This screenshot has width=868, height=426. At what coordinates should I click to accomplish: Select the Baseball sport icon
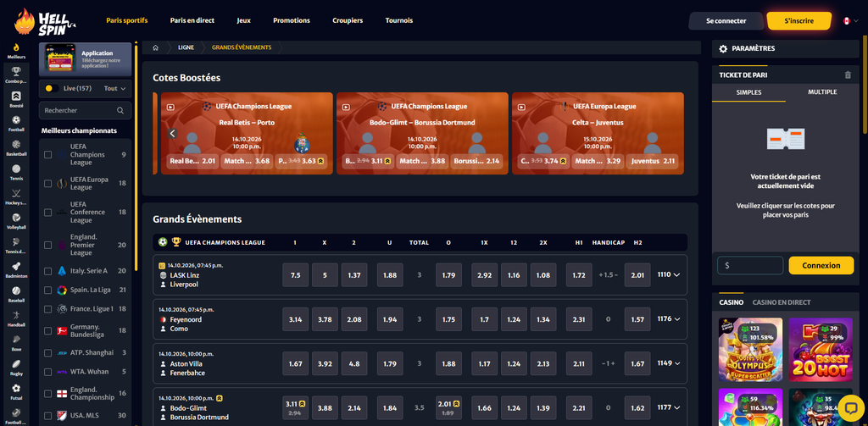16,290
